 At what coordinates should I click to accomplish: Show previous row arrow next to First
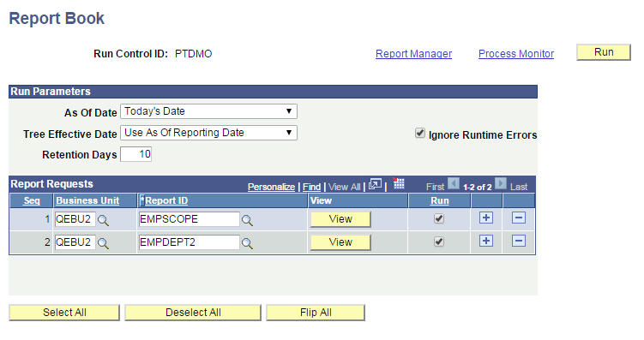pyautogui.click(x=454, y=183)
